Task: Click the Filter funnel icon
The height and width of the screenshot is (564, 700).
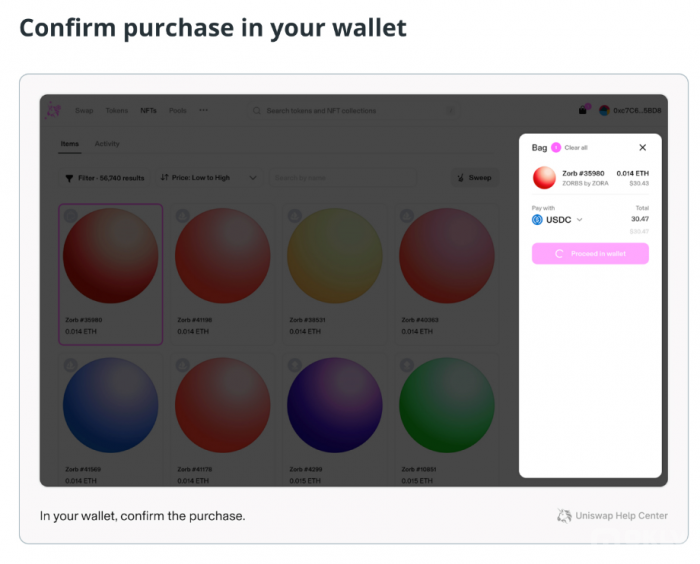Action: pyautogui.click(x=69, y=178)
